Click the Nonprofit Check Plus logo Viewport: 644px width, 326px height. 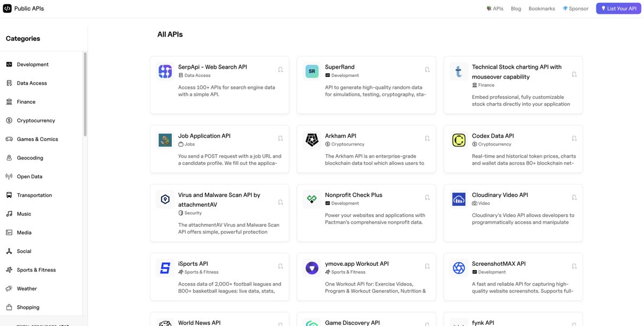[x=312, y=199]
